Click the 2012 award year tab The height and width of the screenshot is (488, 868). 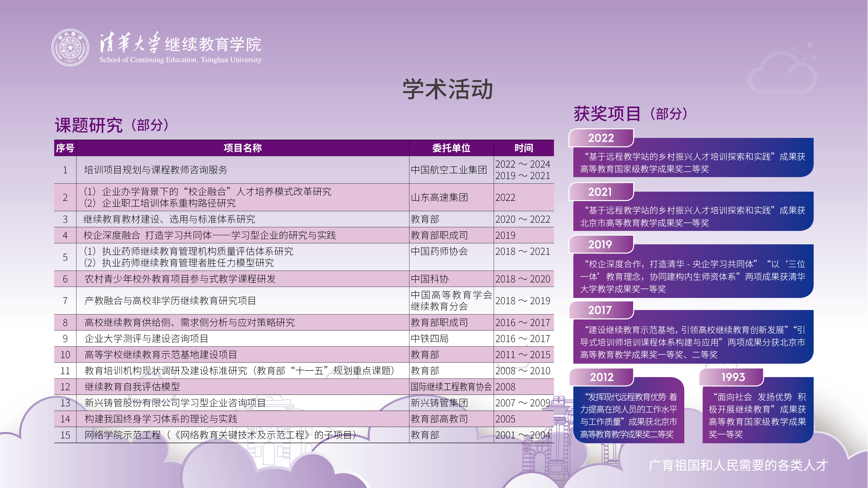(x=601, y=377)
